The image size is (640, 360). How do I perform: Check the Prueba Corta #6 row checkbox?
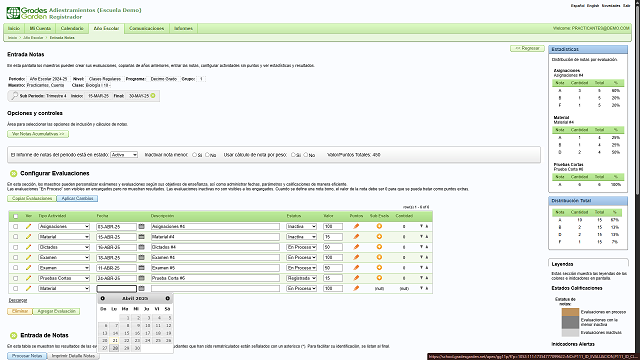[x=16, y=278]
